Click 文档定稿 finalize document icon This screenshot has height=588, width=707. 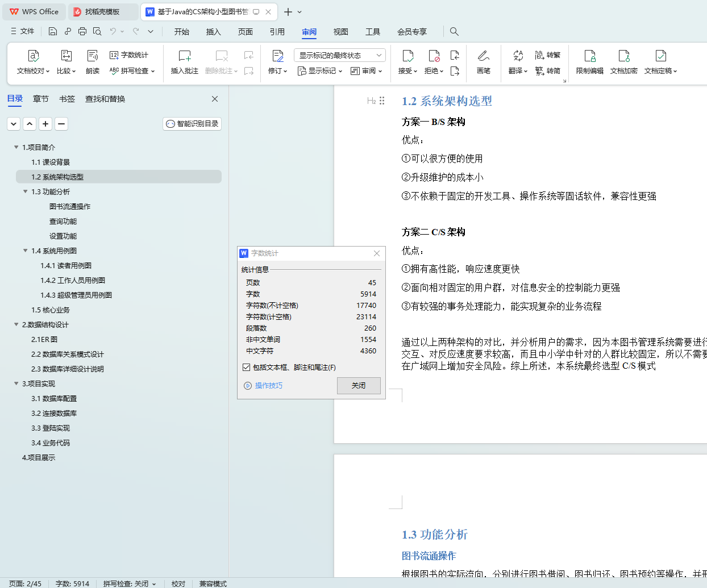click(x=660, y=62)
